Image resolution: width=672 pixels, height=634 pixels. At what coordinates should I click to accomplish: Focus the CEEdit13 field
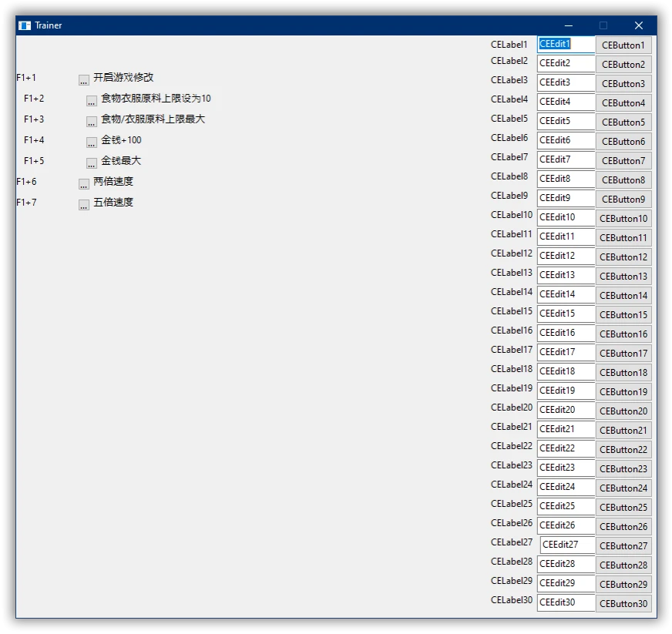tap(566, 276)
